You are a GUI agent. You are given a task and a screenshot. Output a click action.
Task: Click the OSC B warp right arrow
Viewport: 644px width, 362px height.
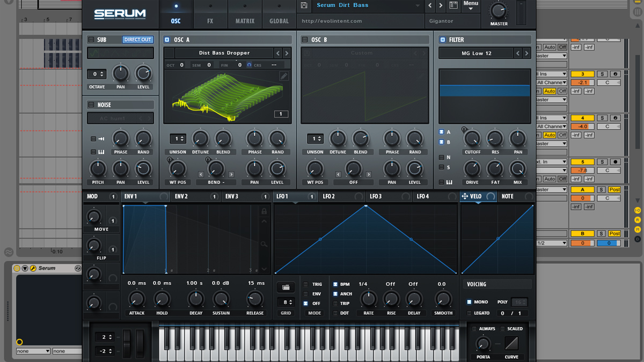tap(369, 174)
